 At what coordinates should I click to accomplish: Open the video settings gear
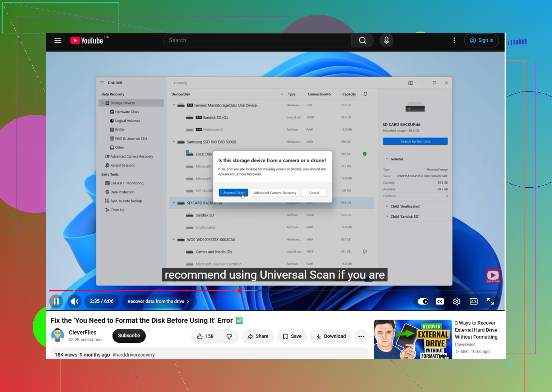457,302
